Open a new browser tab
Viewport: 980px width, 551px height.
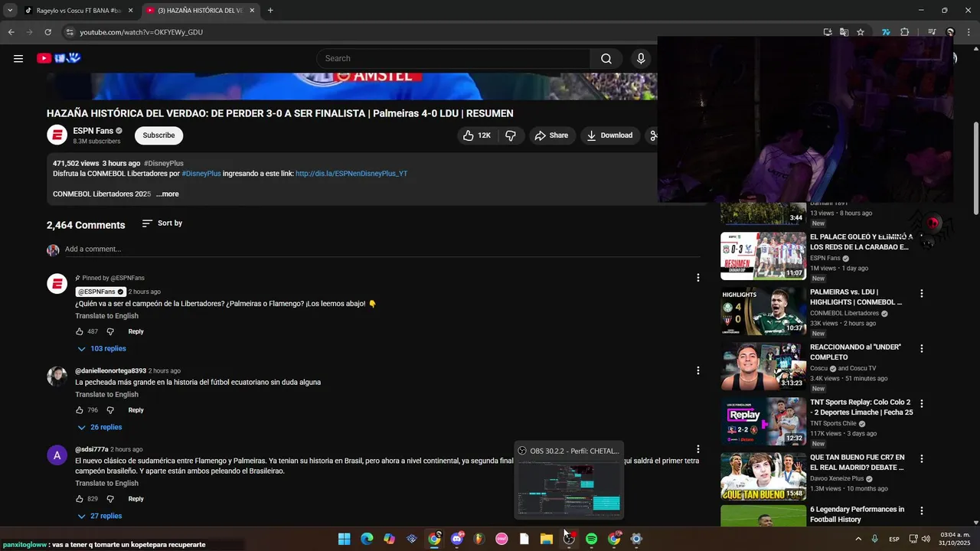[x=270, y=11]
